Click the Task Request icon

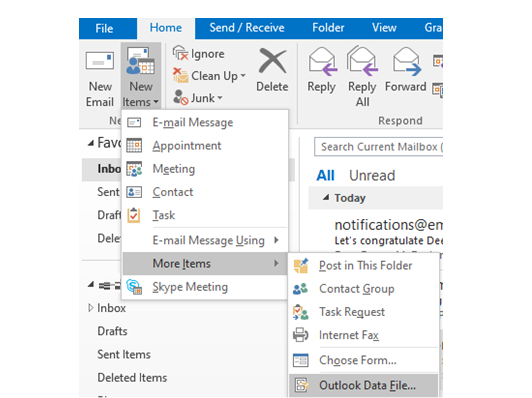click(301, 312)
